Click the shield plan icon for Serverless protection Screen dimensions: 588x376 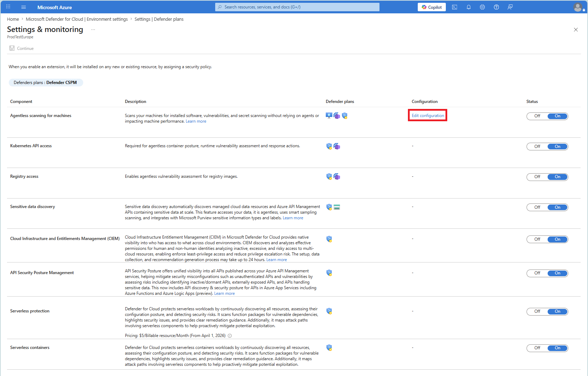coord(329,311)
